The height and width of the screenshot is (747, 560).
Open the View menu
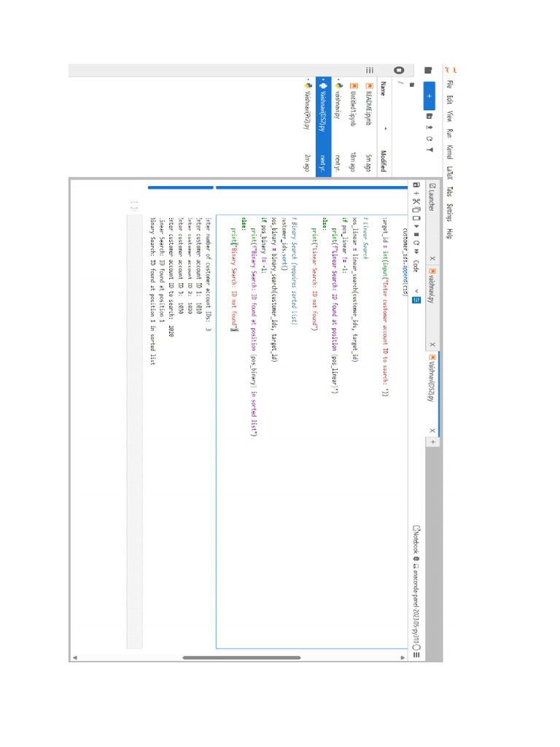click(449, 116)
